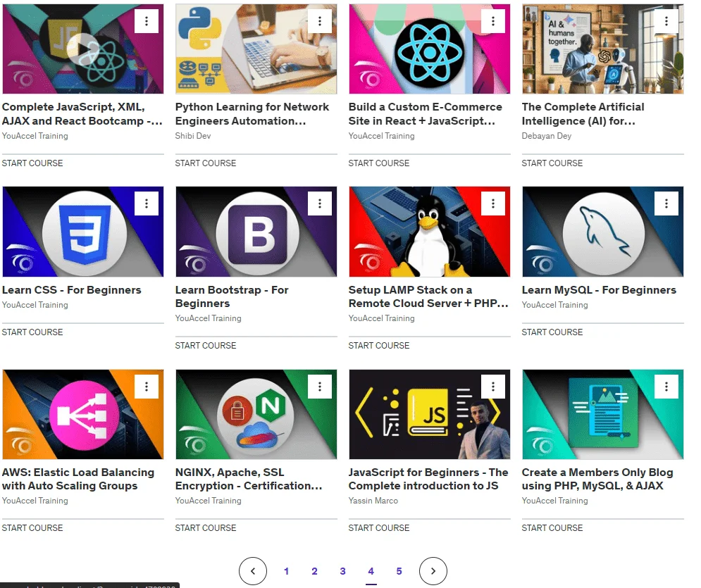Viewport: 701px width, 588px height.
Task: Start the NGINX, Apache, SSL Encryption course
Action: click(x=206, y=527)
